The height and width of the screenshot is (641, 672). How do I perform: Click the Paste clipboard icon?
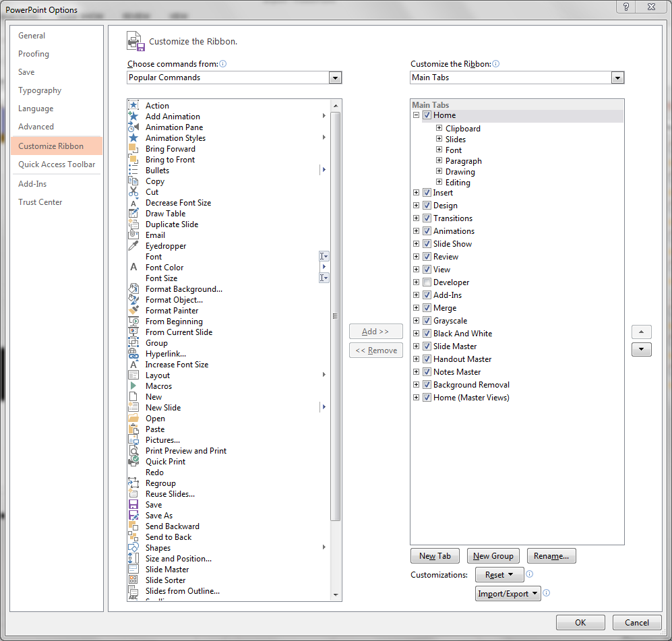coord(133,429)
